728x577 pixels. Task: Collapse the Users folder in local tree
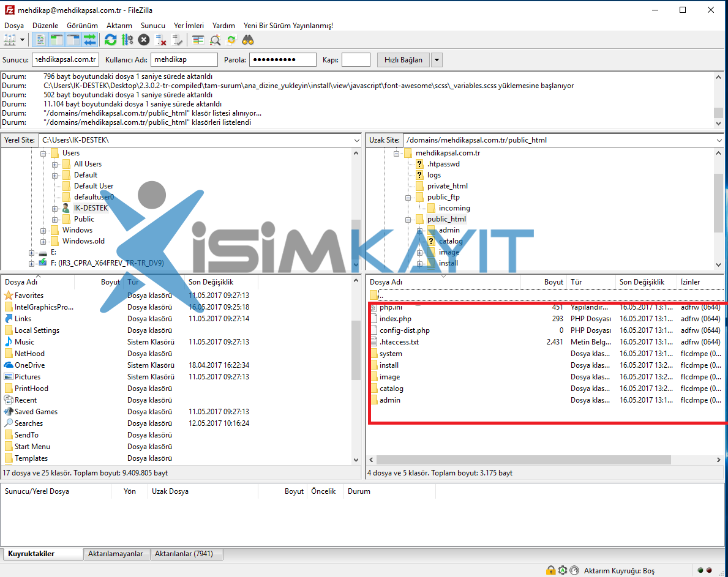[x=43, y=154]
